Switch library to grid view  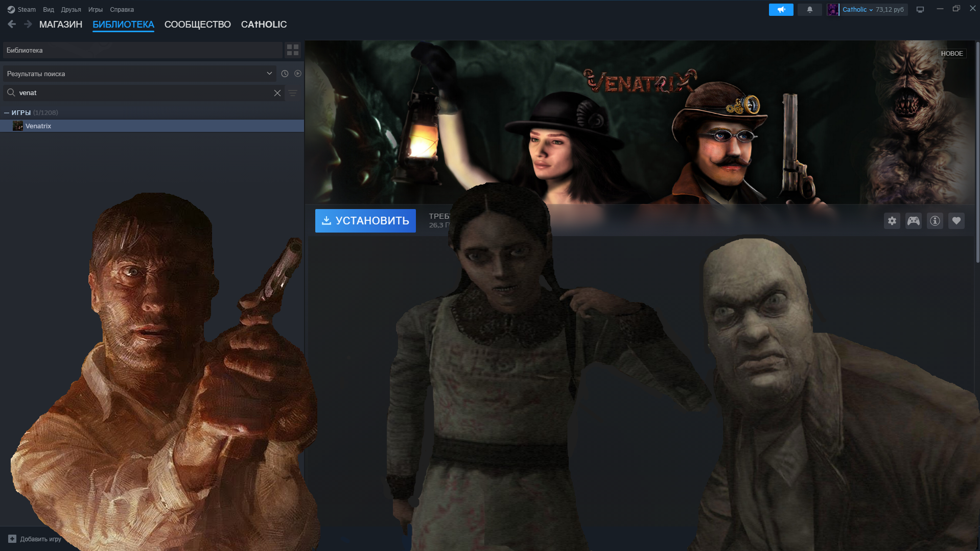click(293, 50)
